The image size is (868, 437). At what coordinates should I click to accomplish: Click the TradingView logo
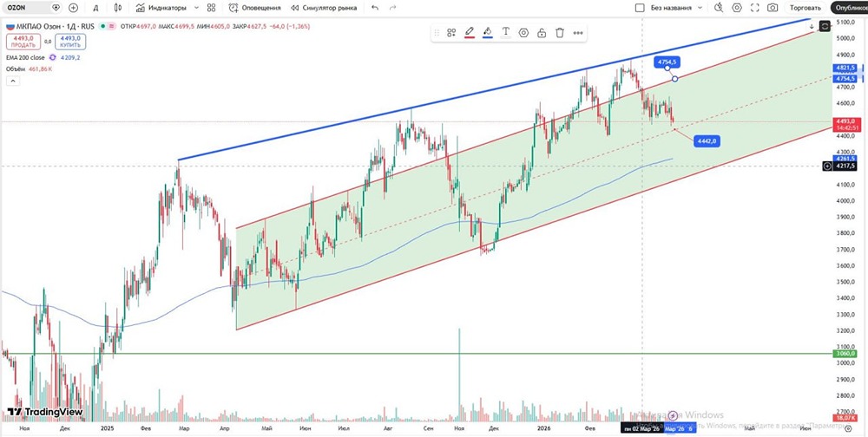pos(45,412)
